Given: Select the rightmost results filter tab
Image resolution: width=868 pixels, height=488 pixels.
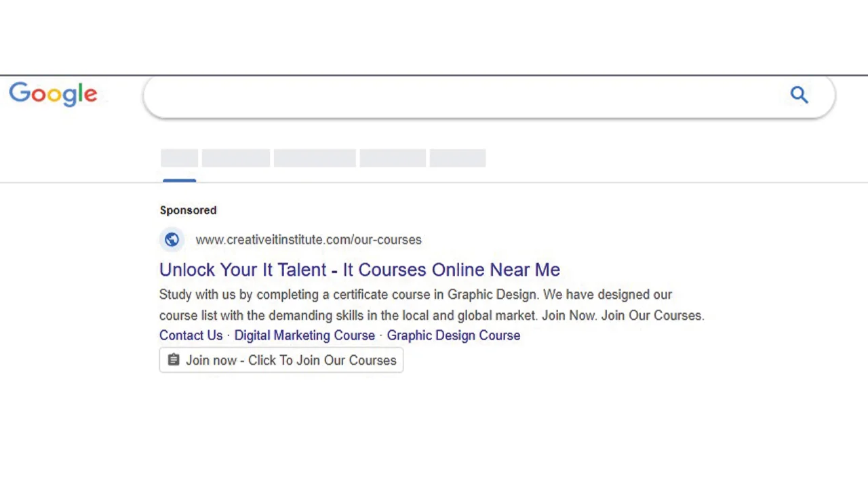Looking at the screenshot, I should tap(457, 158).
